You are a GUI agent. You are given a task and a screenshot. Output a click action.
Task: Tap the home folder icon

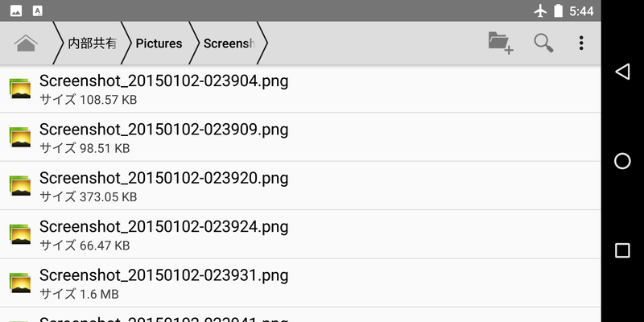(x=26, y=43)
